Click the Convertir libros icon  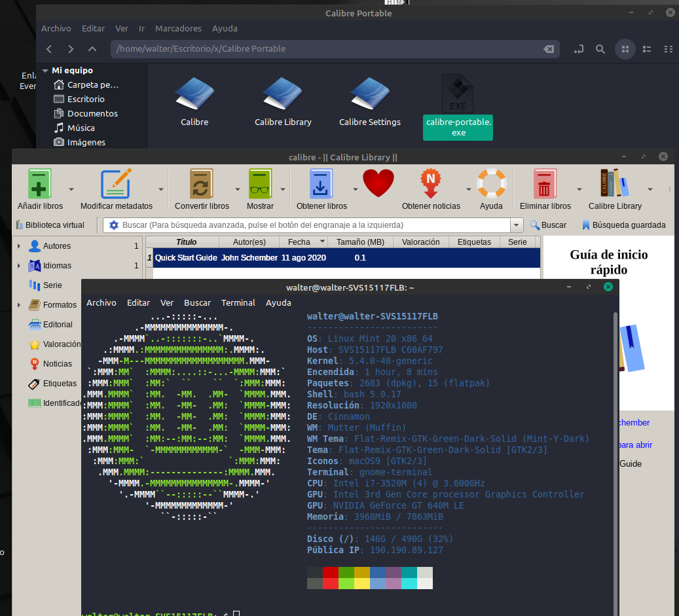click(x=201, y=184)
